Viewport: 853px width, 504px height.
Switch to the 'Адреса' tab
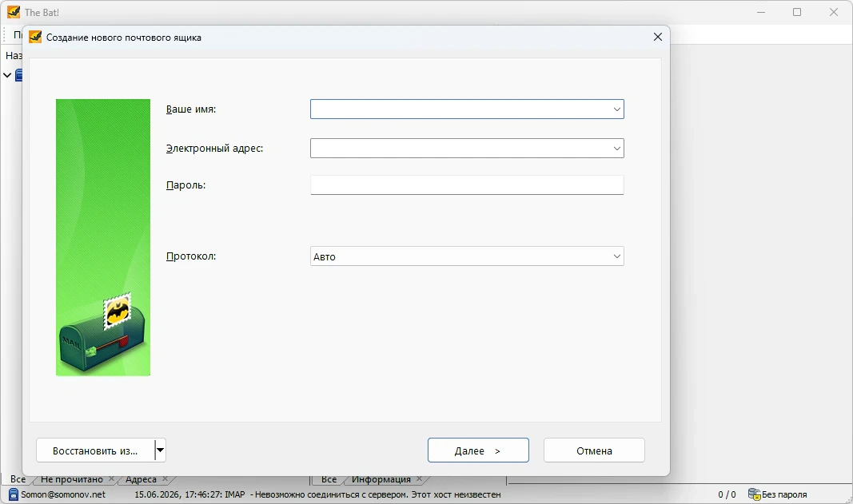(141, 479)
